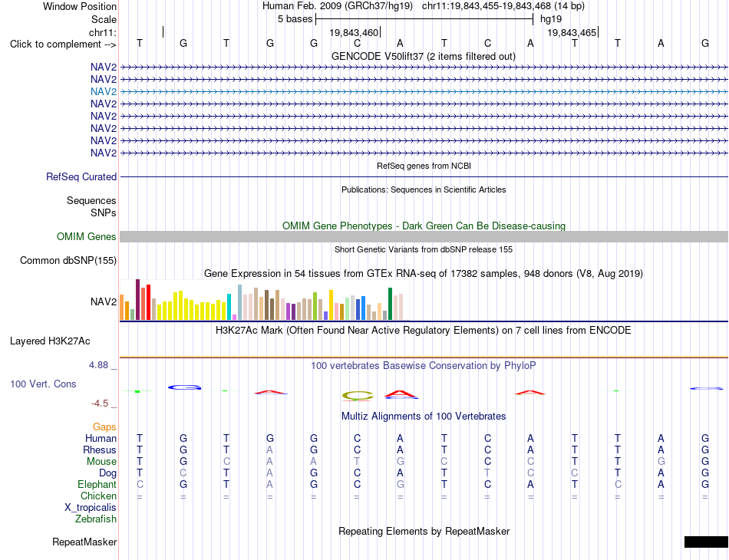
Task: Click the RepeatMasker track label
Action: coord(84,542)
